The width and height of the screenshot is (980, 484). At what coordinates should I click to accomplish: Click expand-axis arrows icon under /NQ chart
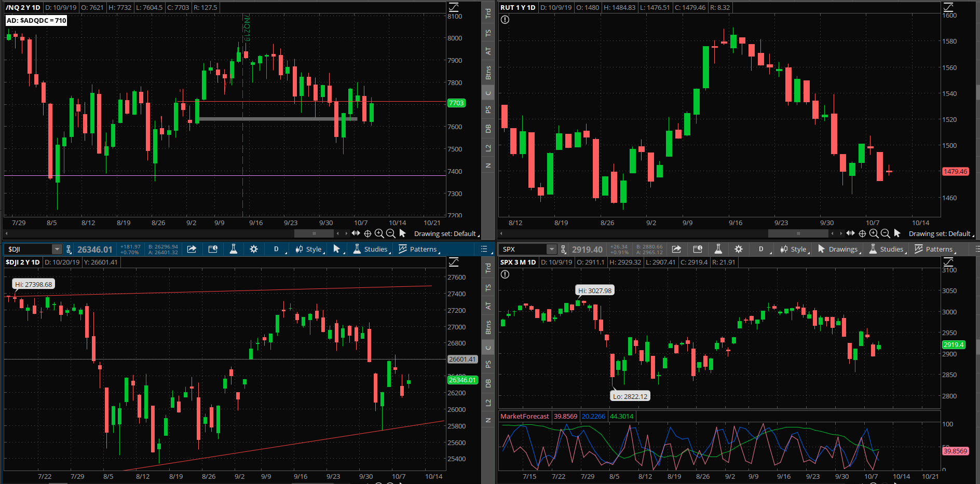pyautogui.click(x=356, y=233)
